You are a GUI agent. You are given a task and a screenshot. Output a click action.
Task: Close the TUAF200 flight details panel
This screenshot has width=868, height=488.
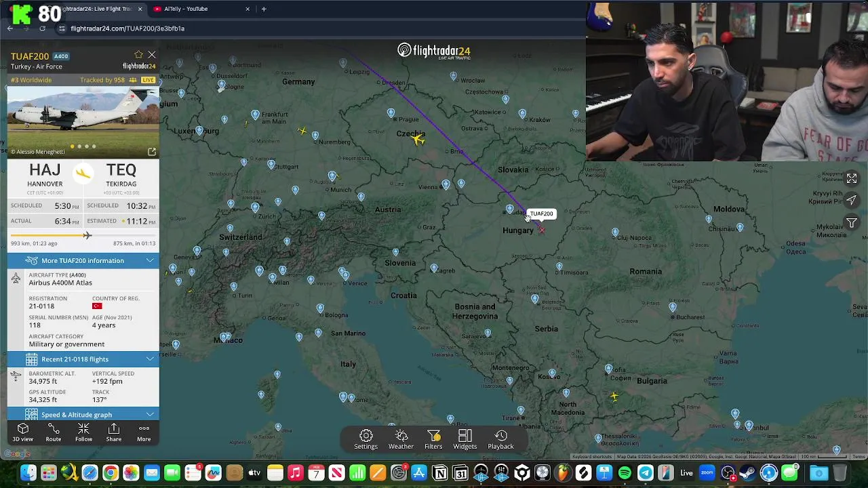pos(152,55)
